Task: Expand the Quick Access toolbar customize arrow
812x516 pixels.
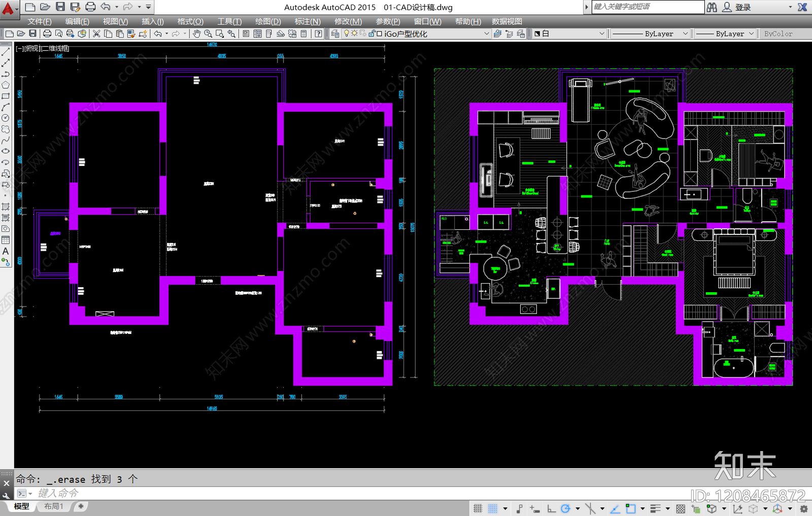Action: pyautogui.click(x=148, y=7)
